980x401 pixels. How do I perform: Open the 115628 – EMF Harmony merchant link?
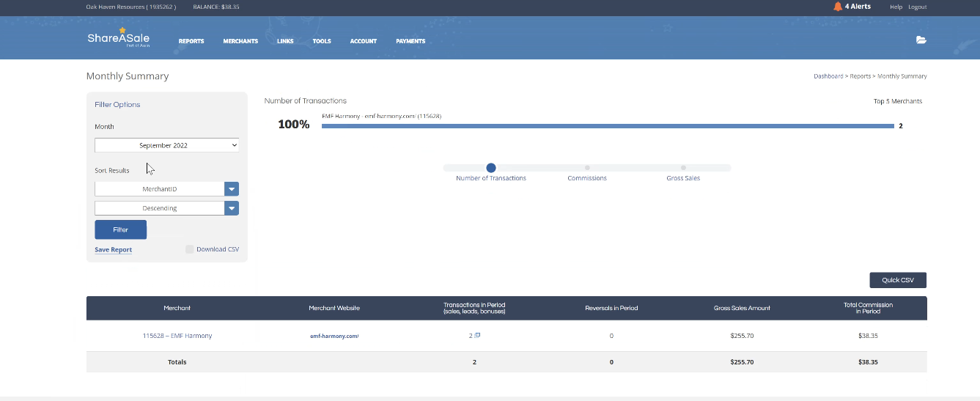[177, 336]
